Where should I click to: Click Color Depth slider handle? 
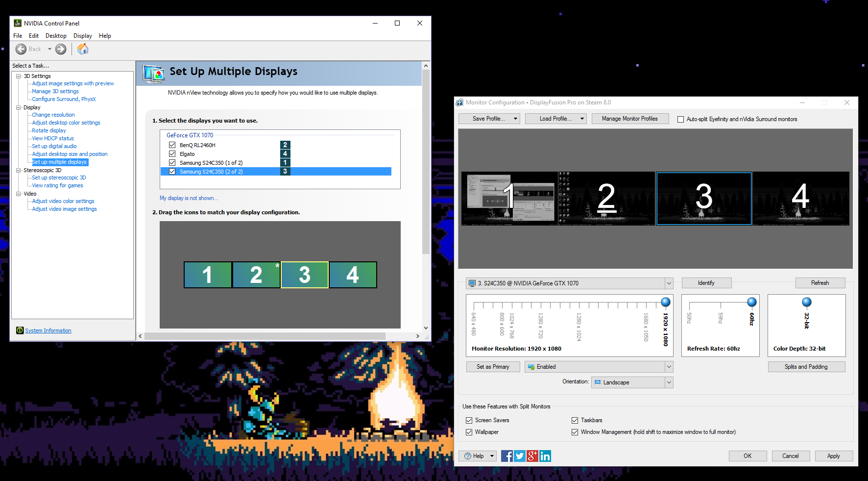(x=807, y=302)
